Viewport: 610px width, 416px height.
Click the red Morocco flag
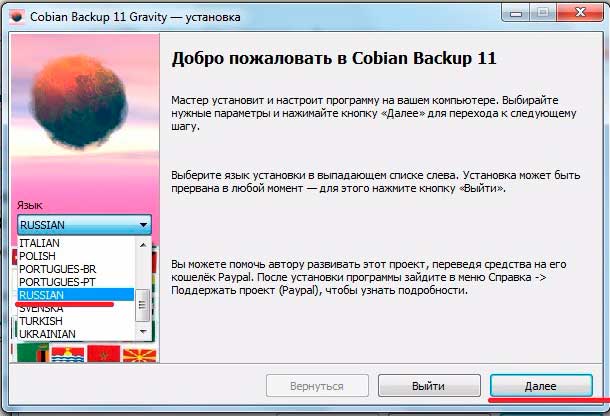tap(103, 354)
